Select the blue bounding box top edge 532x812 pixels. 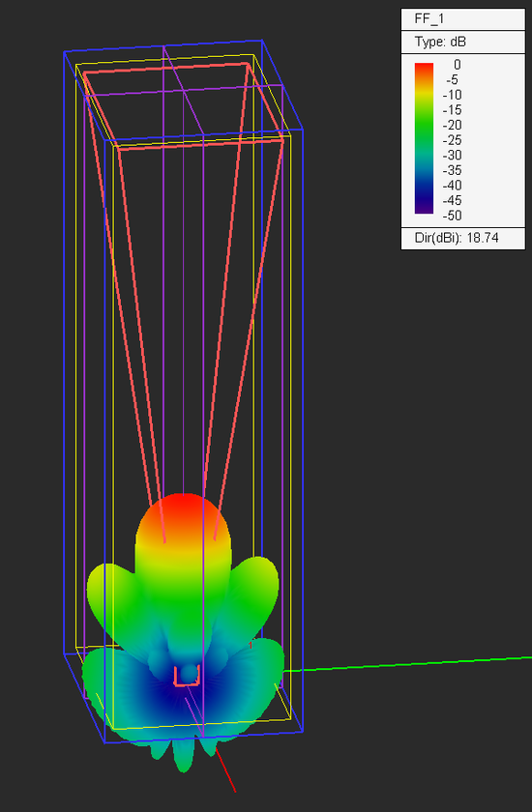163,45
